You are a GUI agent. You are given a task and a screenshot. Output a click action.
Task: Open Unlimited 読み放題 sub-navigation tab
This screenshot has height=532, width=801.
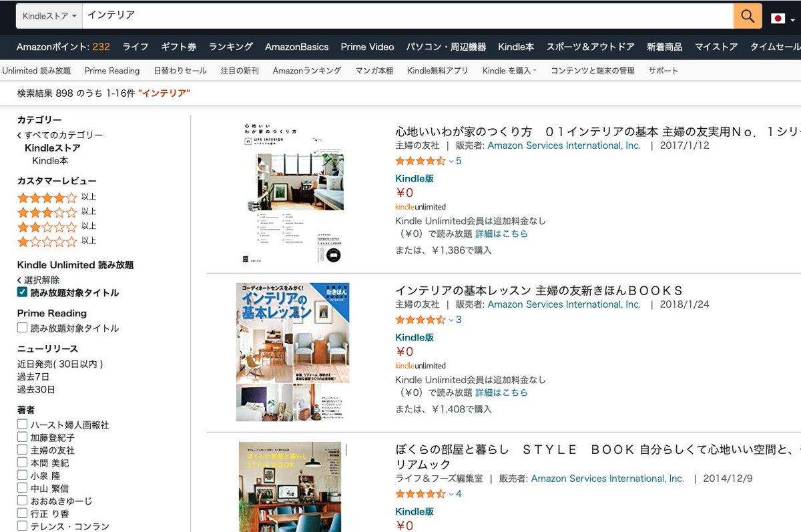[x=36, y=71]
